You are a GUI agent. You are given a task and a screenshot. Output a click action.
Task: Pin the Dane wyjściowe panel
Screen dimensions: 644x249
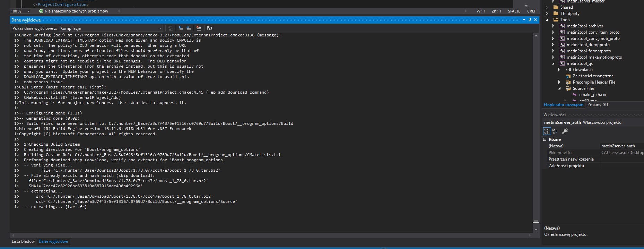click(530, 20)
